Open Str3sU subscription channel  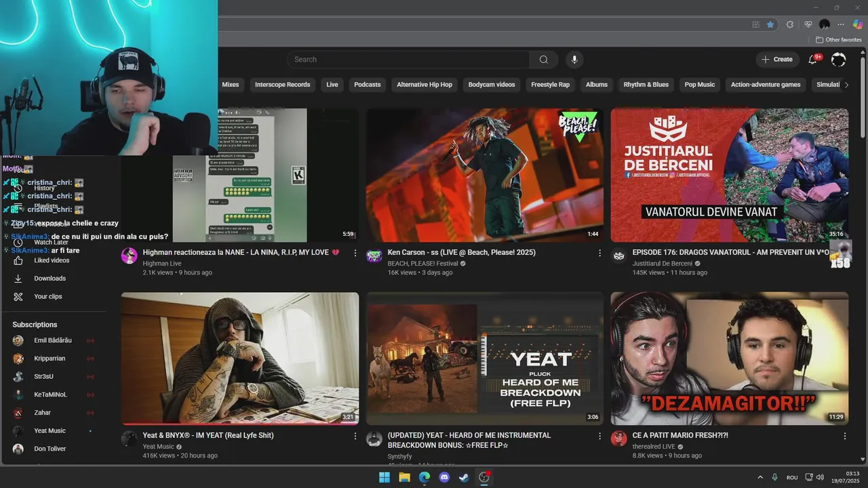coord(53,376)
